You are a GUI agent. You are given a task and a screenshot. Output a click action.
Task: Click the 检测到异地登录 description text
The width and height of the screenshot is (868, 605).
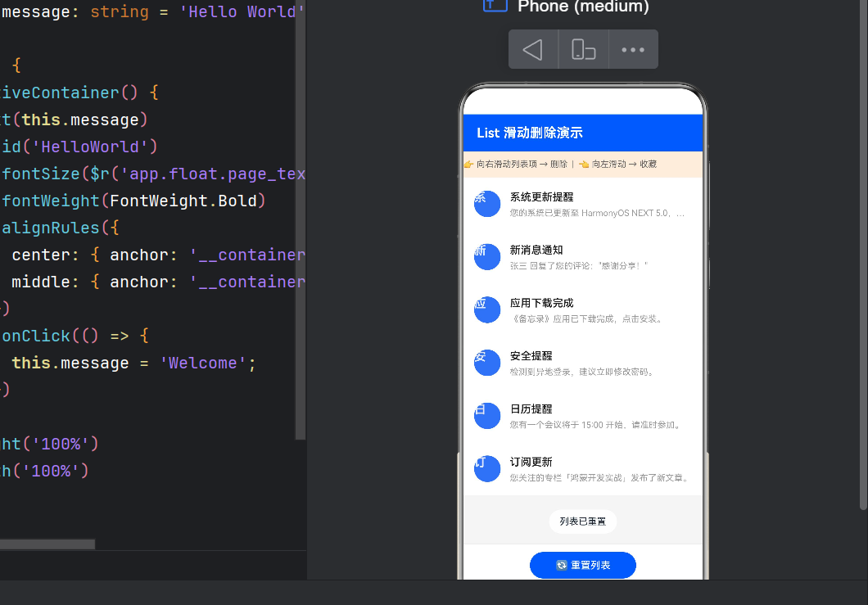(x=582, y=372)
